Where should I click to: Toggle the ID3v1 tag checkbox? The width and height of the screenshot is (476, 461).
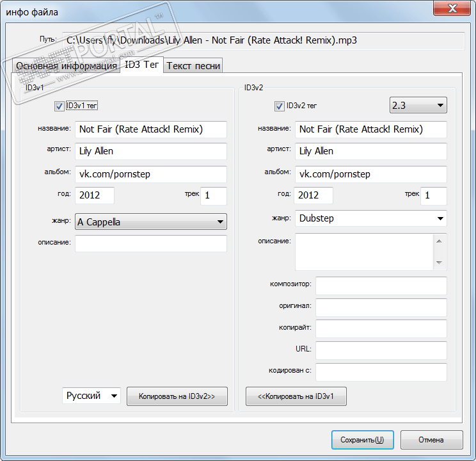coord(59,106)
